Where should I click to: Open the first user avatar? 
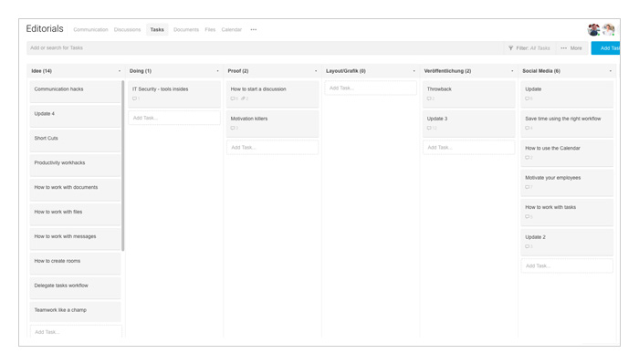593,30
